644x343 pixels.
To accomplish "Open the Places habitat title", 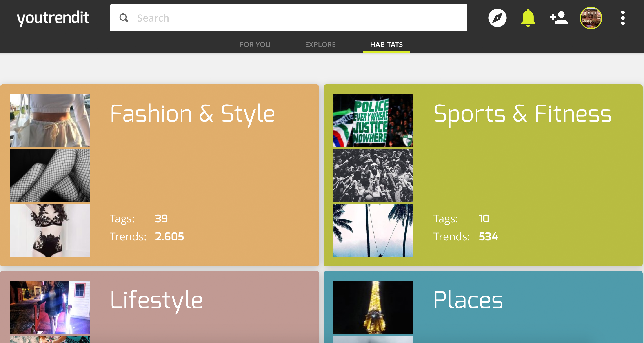I will click(x=468, y=300).
